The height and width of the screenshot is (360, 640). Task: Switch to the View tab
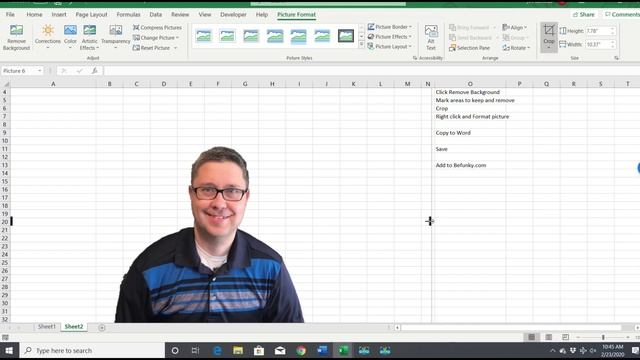pyautogui.click(x=205, y=14)
